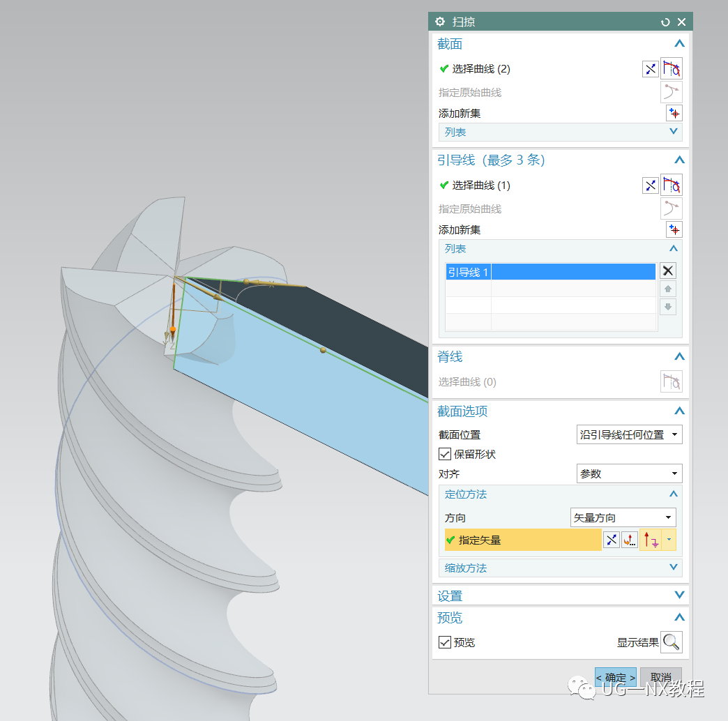The height and width of the screenshot is (721, 728).
Task: Click the inferred vector type icon
Action: [651, 540]
